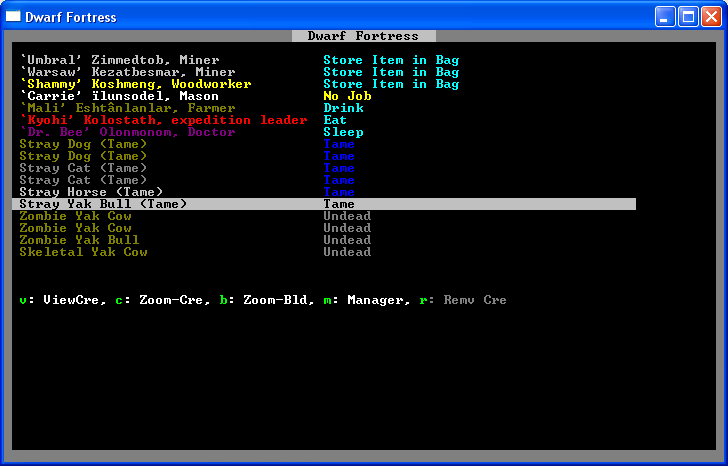Select the 'Umbral' Zimmedtob, Miner row

tap(120, 60)
